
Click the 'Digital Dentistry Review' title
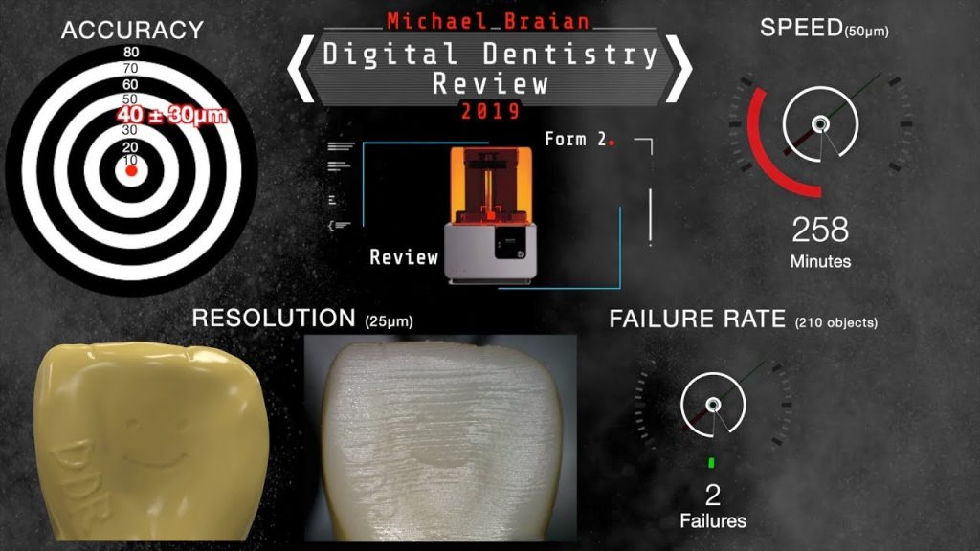pyautogui.click(x=491, y=68)
